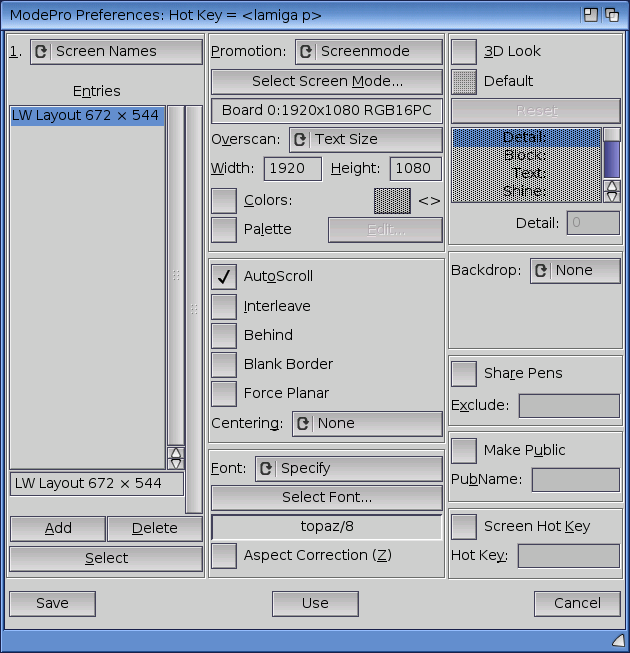630x653 pixels.
Task: Save the ModePro preferences
Action: [52, 603]
